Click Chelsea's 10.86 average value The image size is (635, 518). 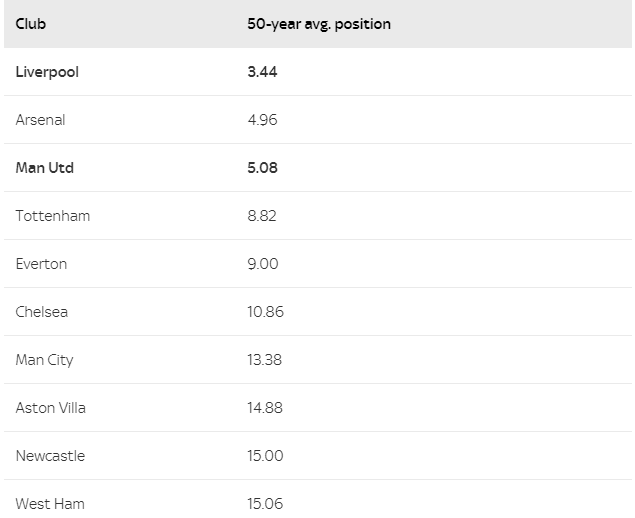265,312
